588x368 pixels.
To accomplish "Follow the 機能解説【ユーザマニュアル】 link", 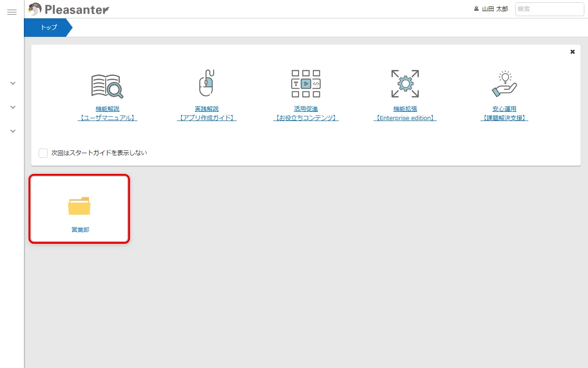I will point(107,114).
